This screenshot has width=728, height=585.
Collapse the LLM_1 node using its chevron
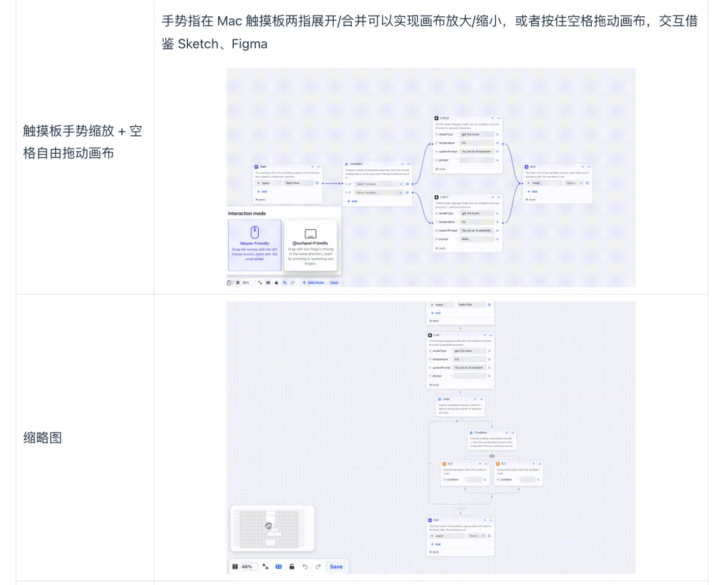(493, 197)
